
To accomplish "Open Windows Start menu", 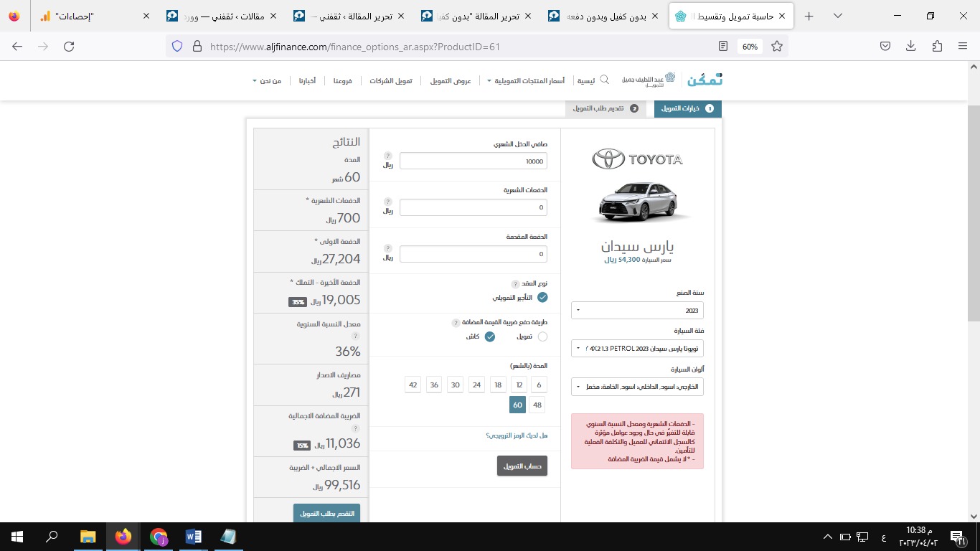I will [17, 536].
